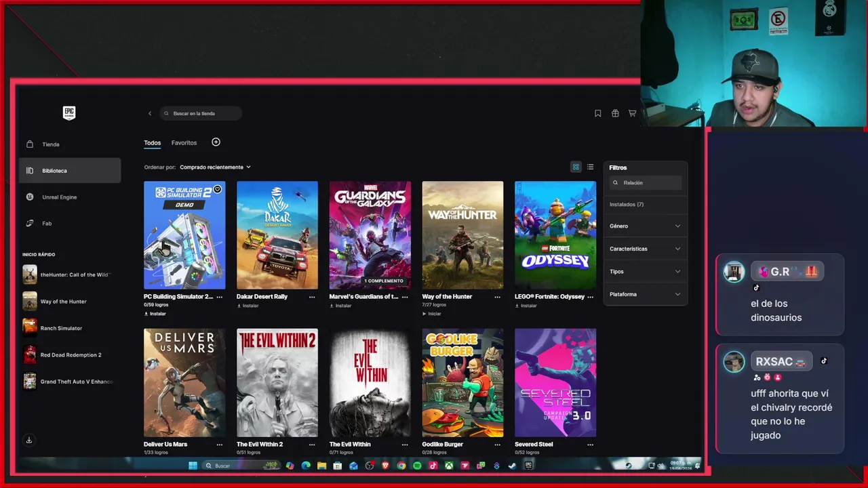Image resolution: width=868 pixels, height=488 pixels.
Task: Switch to grid view layout
Action: [576, 167]
